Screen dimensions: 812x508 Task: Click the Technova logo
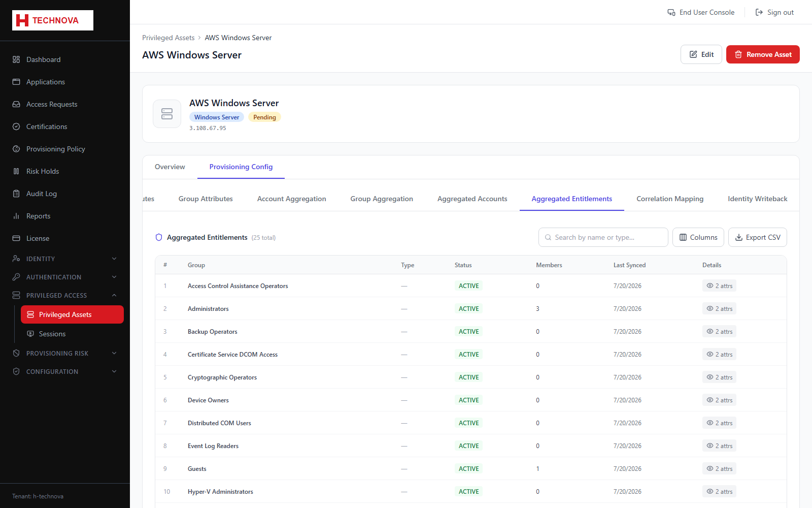(53, 20)
